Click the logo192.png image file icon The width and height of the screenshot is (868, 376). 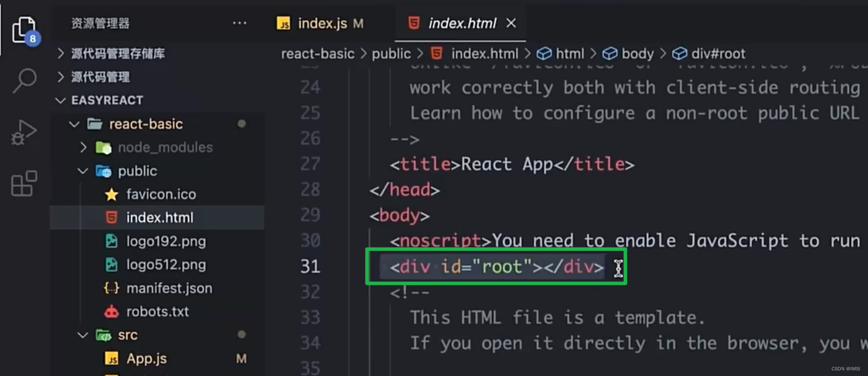[112, 241]
